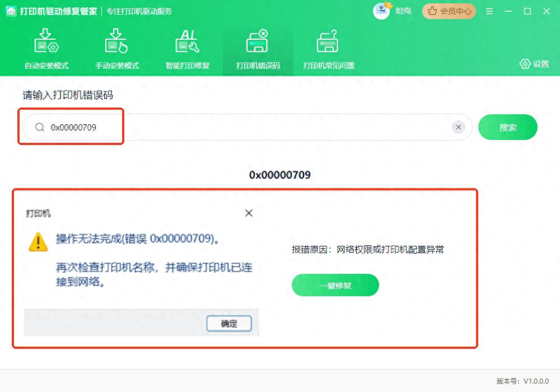Open the hamburger menu in title bar

click(489, 11)
